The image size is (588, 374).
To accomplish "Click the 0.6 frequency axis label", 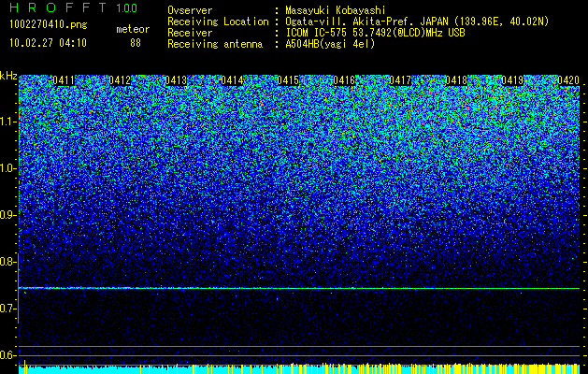I will [x=8, y=355].
